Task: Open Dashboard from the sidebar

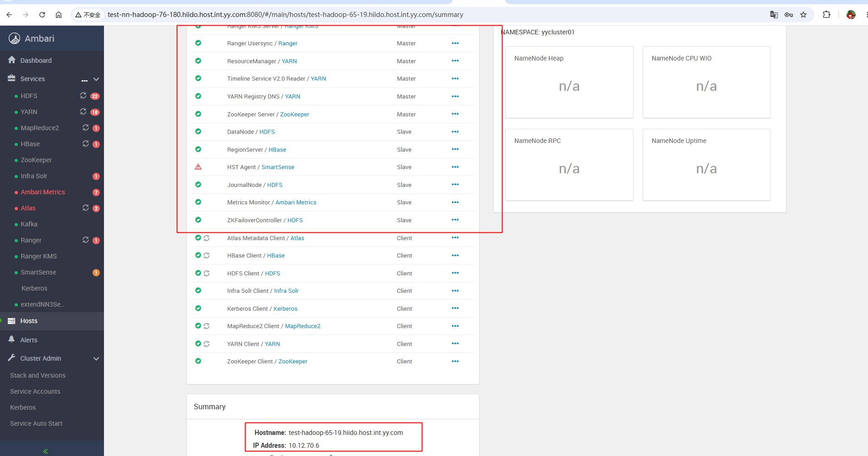Action: (x=36, y=60)
